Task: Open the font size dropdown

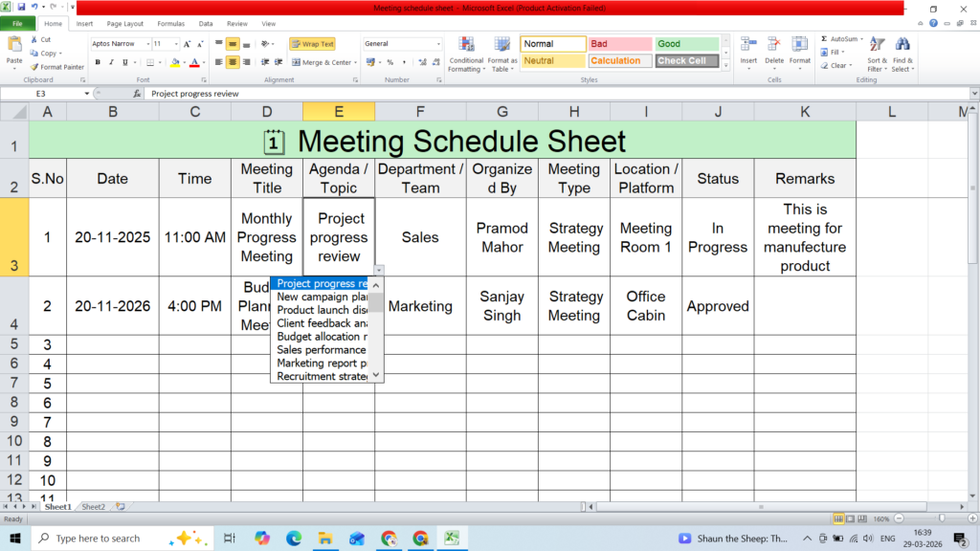Action: click(x=176, y=44)
